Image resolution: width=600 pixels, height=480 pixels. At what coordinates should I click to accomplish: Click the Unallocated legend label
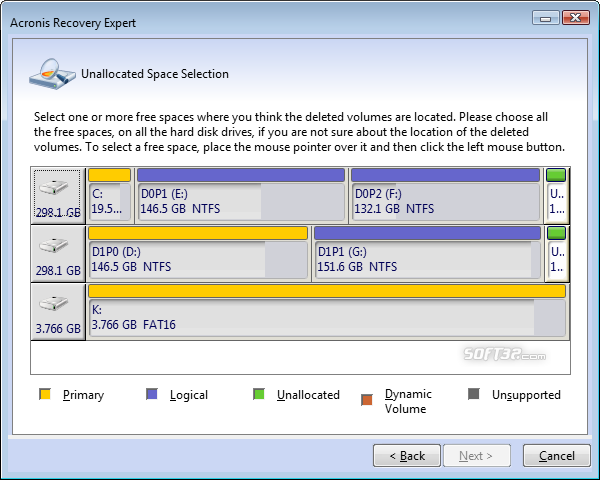click(308, 395)
